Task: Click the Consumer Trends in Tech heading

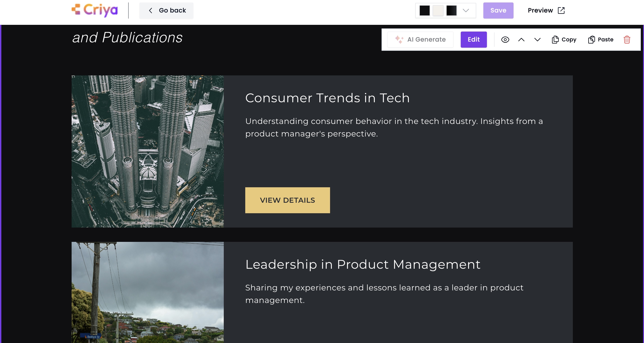Action: click(327, 98)
